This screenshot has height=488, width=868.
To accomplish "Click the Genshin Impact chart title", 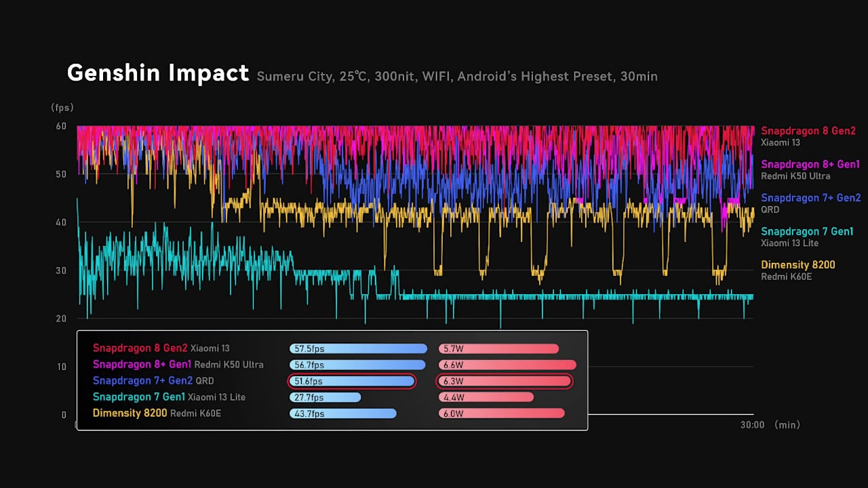I will pyautogui.click(x=158, y=73).
